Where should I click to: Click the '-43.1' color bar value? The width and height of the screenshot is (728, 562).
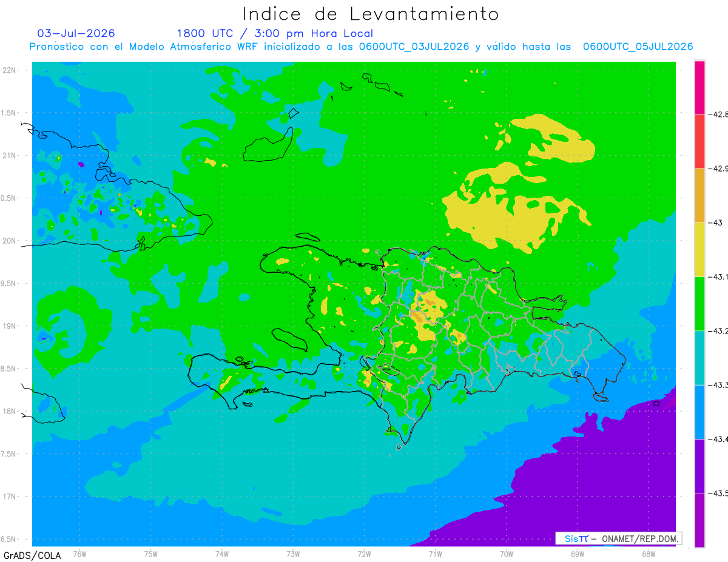(x=718, y=276)
